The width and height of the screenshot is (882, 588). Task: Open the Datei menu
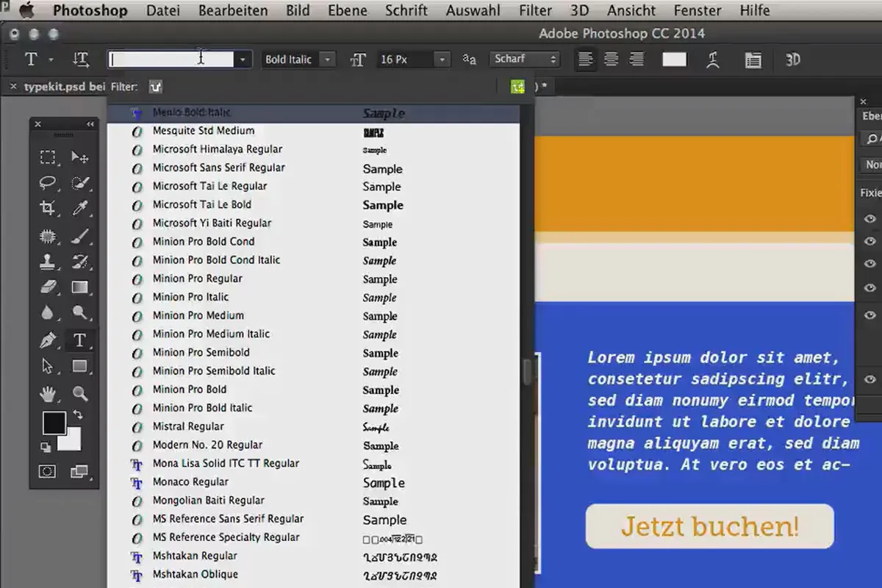[x=162, y=10]
